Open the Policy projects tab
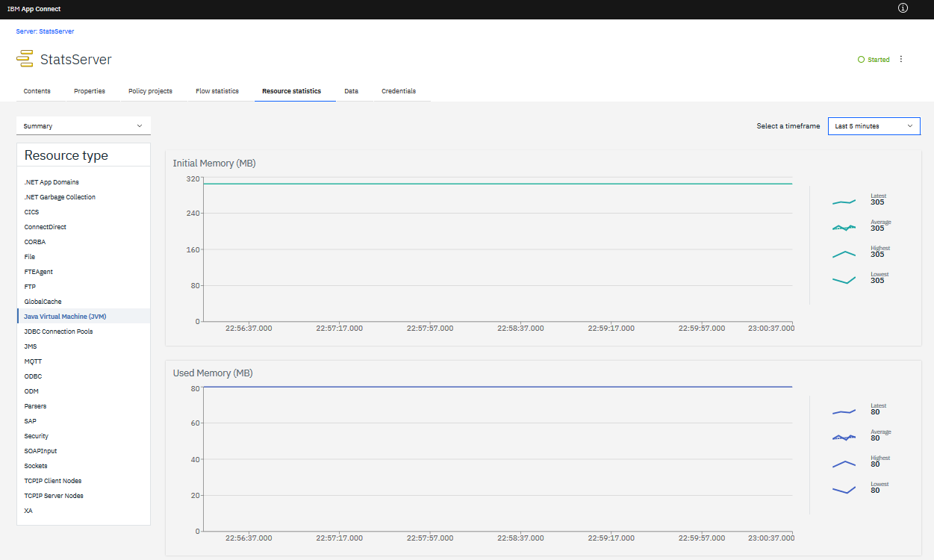The image size is (934, 560). click(x=150, y=91)
